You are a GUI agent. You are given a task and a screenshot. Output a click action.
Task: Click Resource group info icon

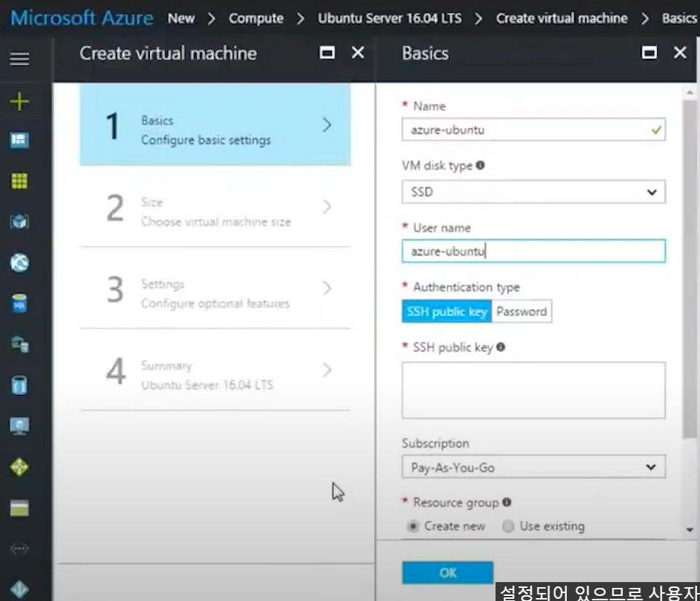[x=506, y=502]
